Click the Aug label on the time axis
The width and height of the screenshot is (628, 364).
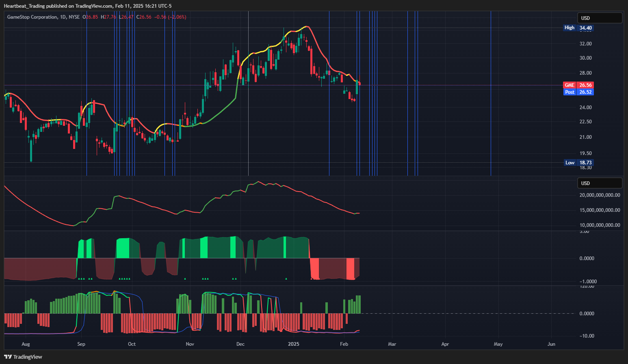[26, 344]
